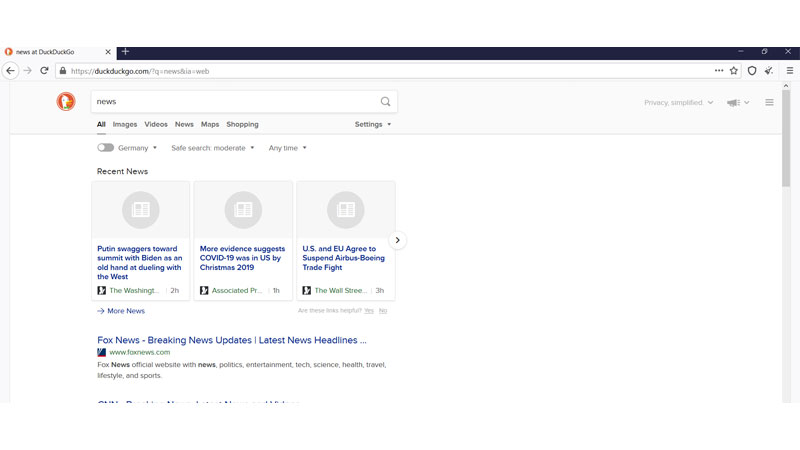Click the www.foxnews.com URL link
This screenshot has height=450, width=800.
140,352
